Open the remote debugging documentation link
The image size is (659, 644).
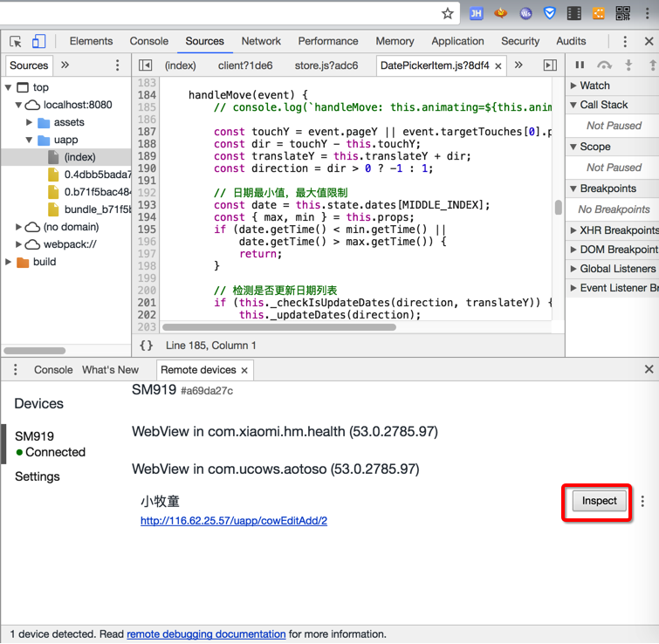206,634
